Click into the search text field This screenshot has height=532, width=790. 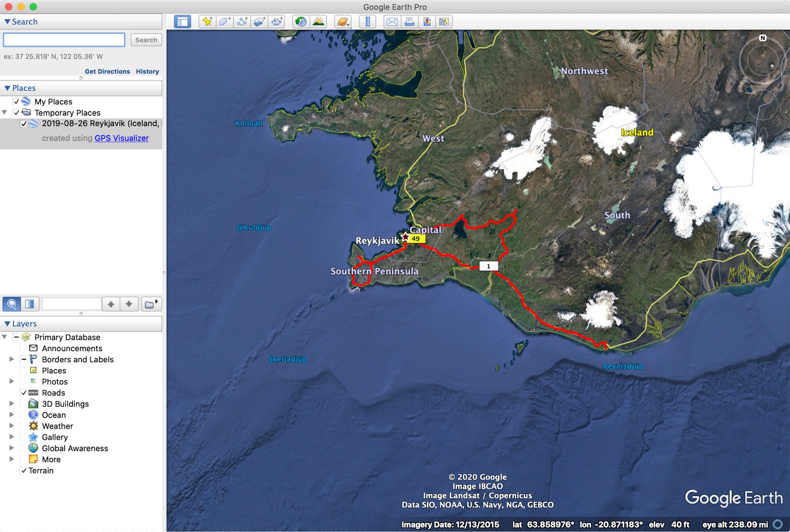[64, 40]
